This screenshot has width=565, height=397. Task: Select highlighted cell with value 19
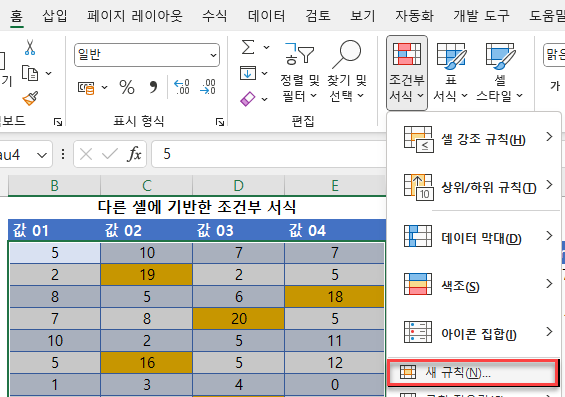click(146, 275)
